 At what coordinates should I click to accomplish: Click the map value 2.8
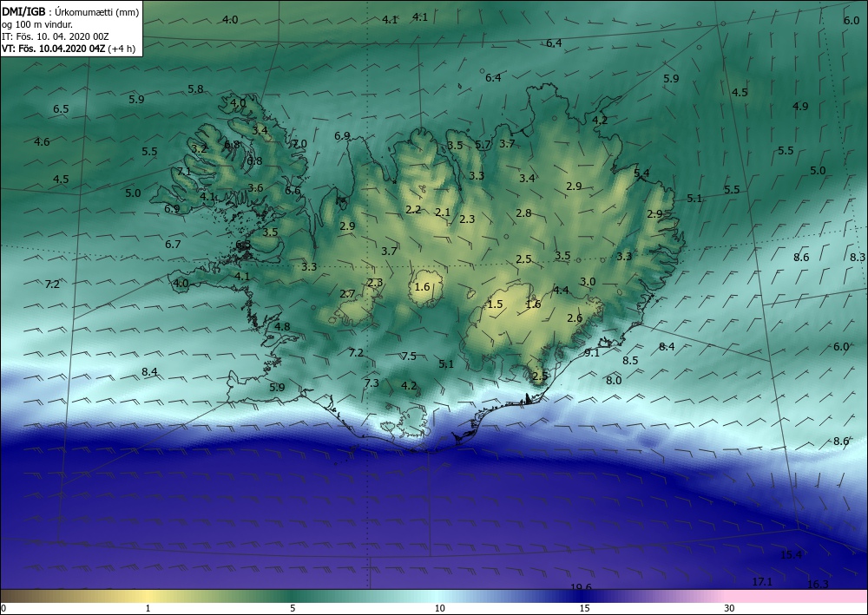point(523,213)
